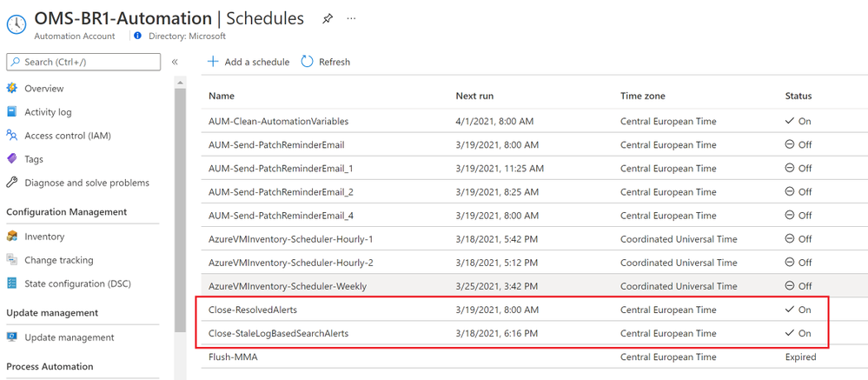Sort by Time zone column header
The width and height of the screenshot is (868, 380).
[643, 96]
